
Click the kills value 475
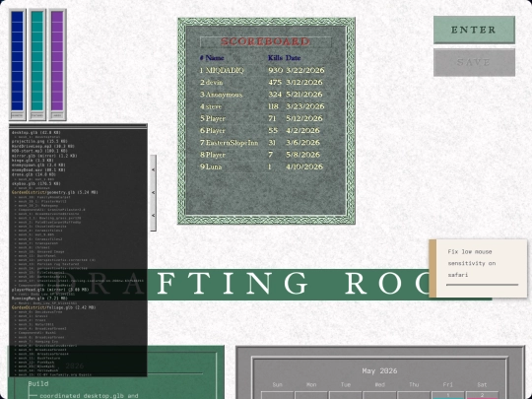pos(275,83)
